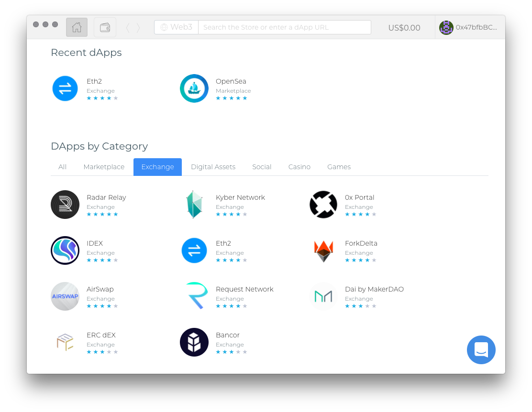Select the Exchange category tab
Viewport: 532px width, 412px height.
click(157, 167)
